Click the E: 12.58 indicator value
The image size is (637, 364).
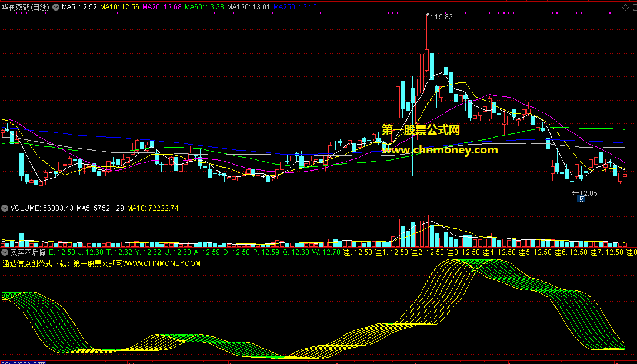(62, 252)
